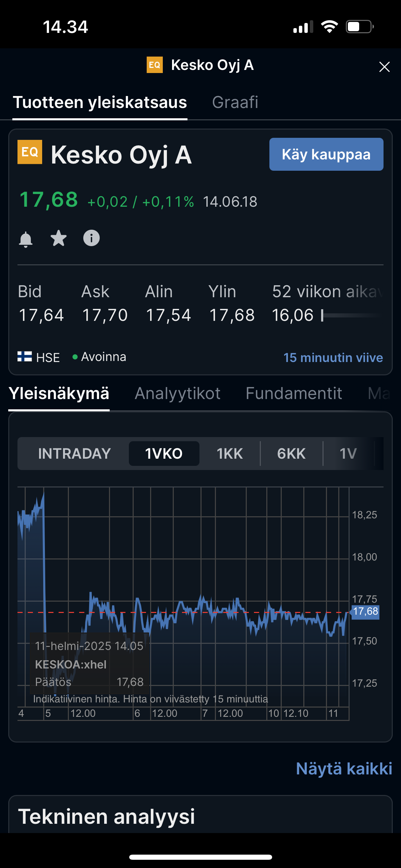Screen dimensions: 401x868
Task: Close the Kesko Oyj A view
Action: tap(385, 67)
